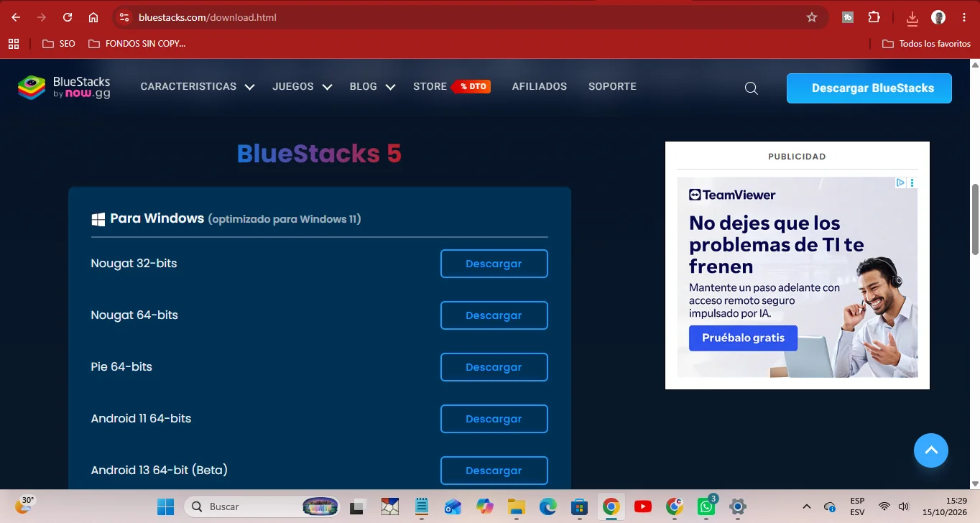Download Pie 64-bits version

[x=494, y=367]
